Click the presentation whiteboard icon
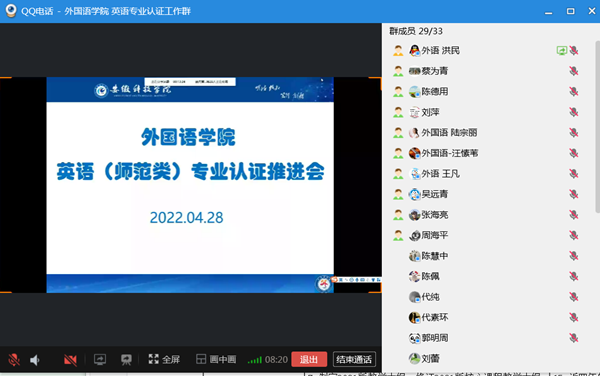Screen dimensions: 600x376 pyautogui.click(x=126, y=360)
